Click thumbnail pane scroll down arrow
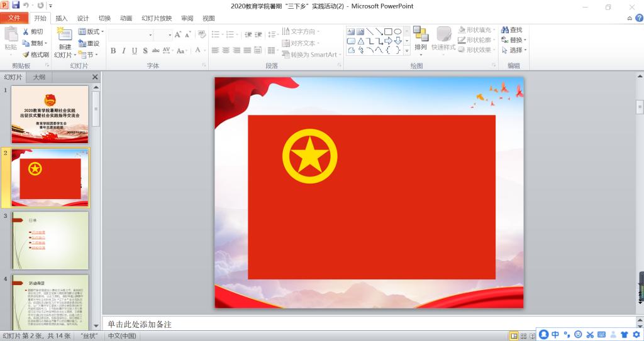644x341 pixels. pyautogui.click(x=96, y=326)
